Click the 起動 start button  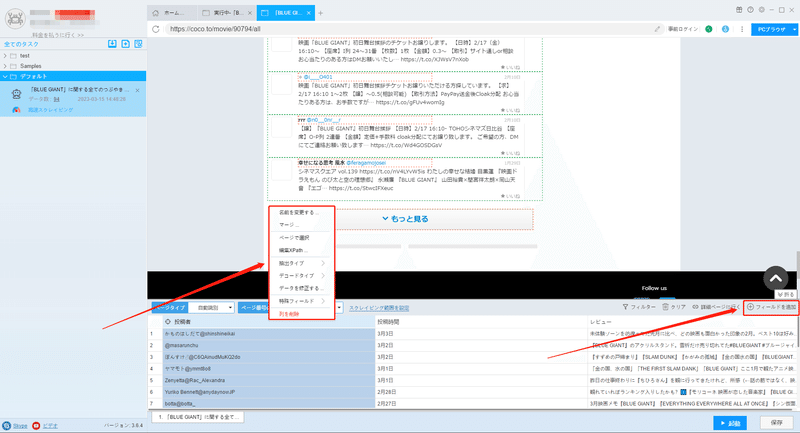coord(730,423)
